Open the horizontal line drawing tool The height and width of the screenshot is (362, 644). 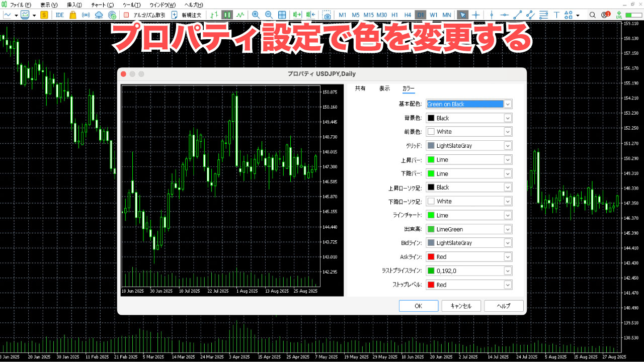coord(505,15)
